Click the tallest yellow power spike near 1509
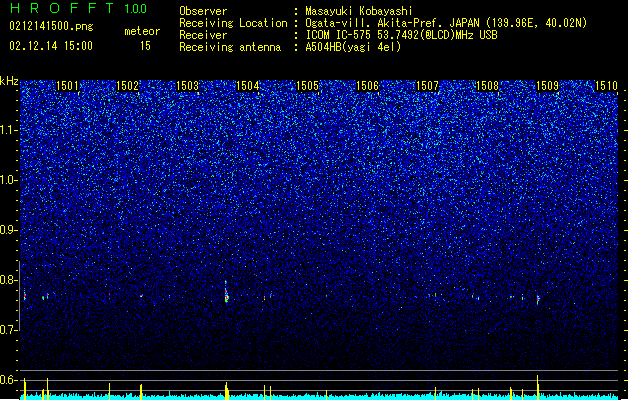 pos(538,387)
